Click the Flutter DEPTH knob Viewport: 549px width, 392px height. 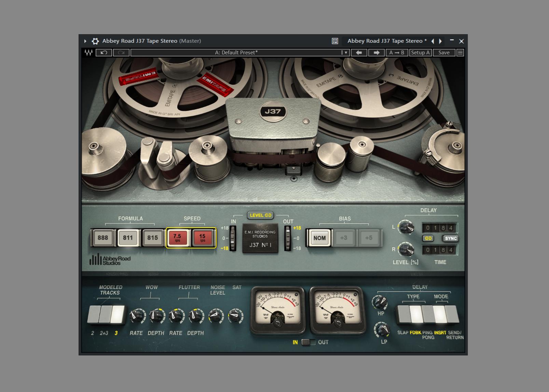(196, 316)
